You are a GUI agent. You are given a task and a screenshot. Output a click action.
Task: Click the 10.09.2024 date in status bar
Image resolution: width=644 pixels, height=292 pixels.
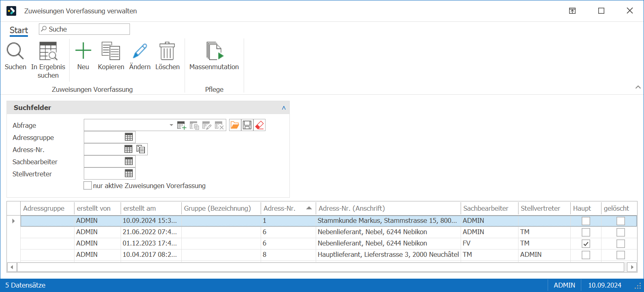pos(605,285)
